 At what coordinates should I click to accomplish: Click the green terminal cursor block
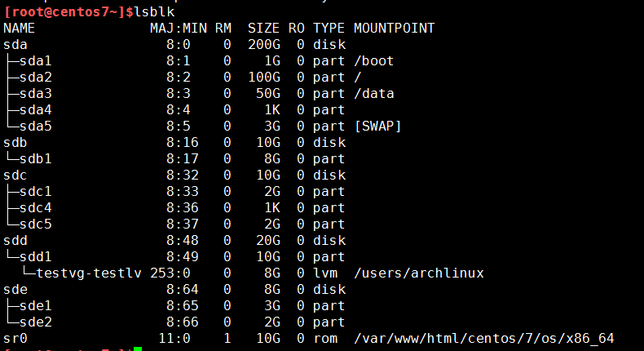[x=138, y=349]
